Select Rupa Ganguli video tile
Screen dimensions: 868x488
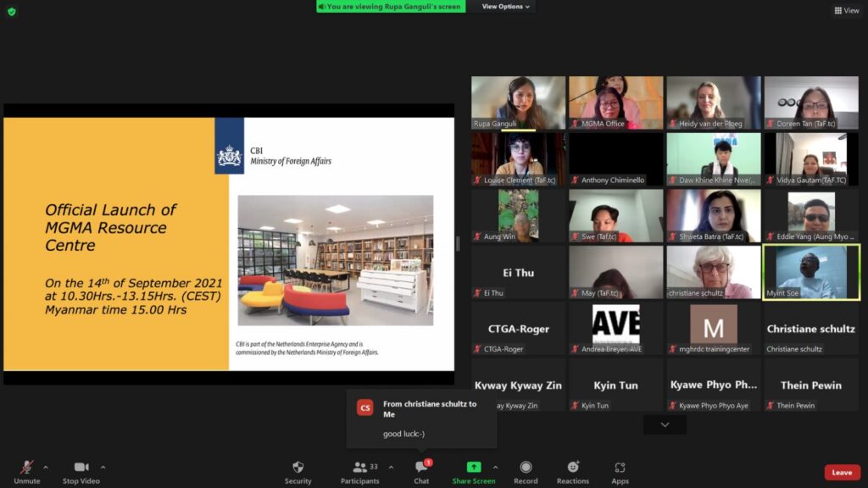(518, 103)
